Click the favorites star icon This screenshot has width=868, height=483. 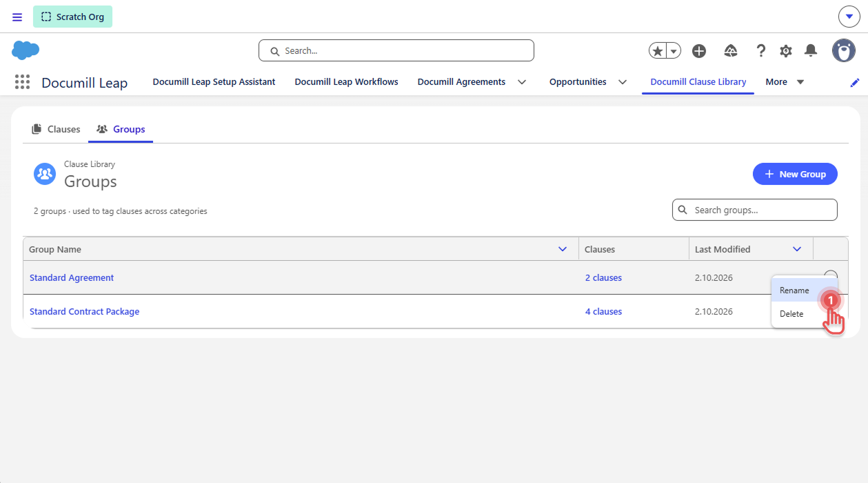point(658,50)
